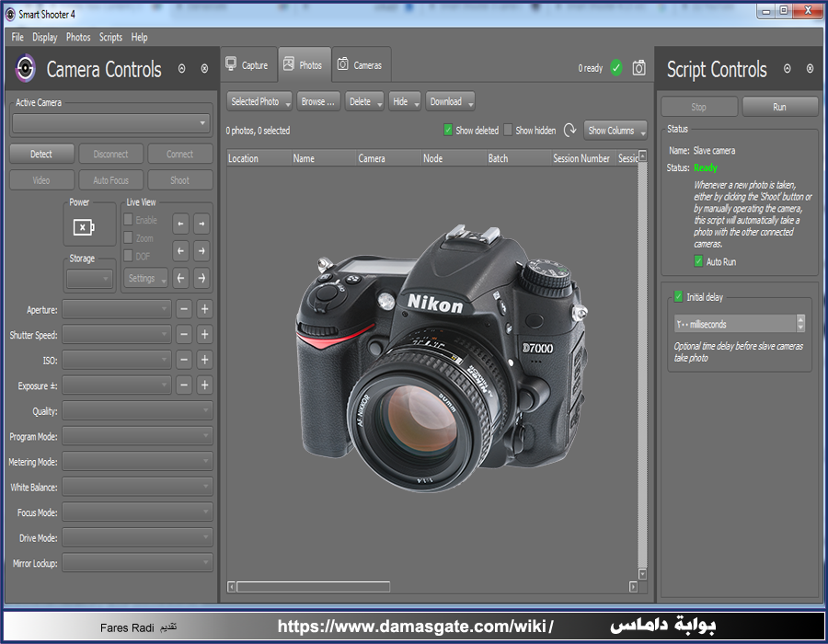Screen dimensions: 828x644
Task: Click the battery Power status icon
Action: point(84,227)
